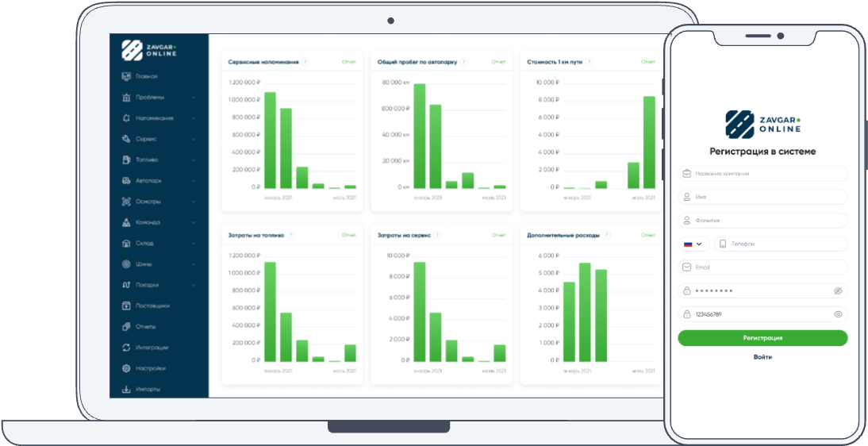Viewport: 868px width, 446px height.
Task: Expand the Проблемы menu chevron
Action: (194, 98)
